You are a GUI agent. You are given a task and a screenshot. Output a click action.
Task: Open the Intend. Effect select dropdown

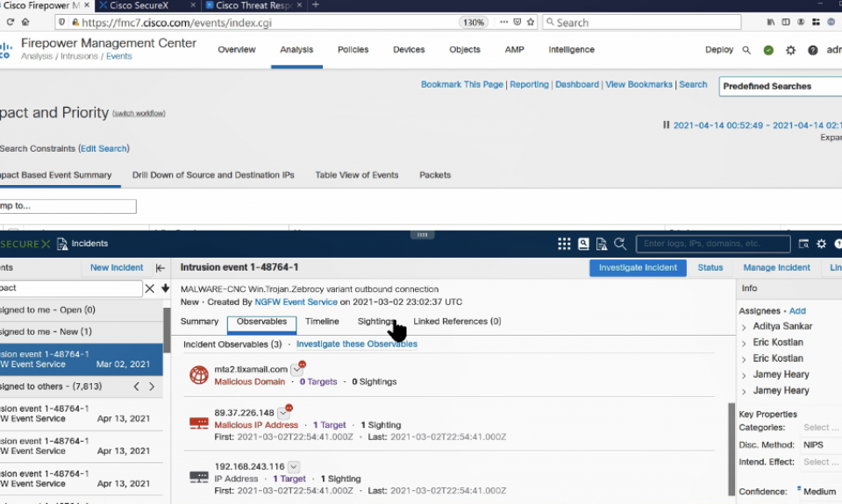click(821, 462)
